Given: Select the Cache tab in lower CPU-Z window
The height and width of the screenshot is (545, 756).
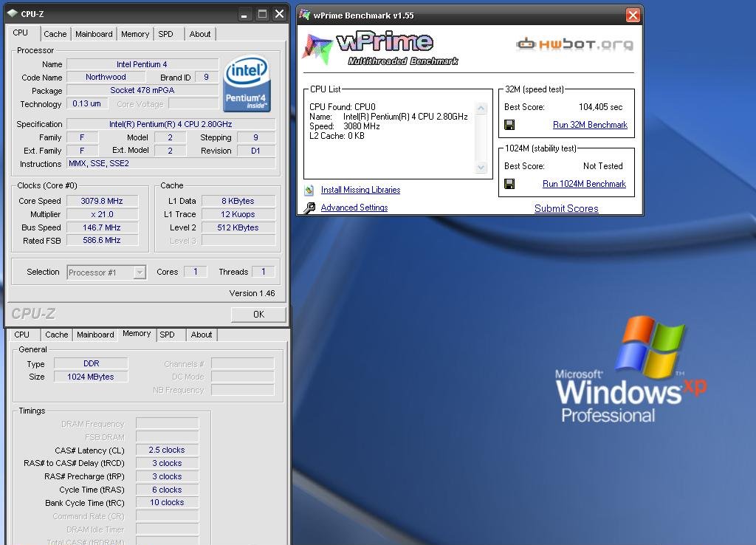Looking at the screenshot, I should click(56, 335).
